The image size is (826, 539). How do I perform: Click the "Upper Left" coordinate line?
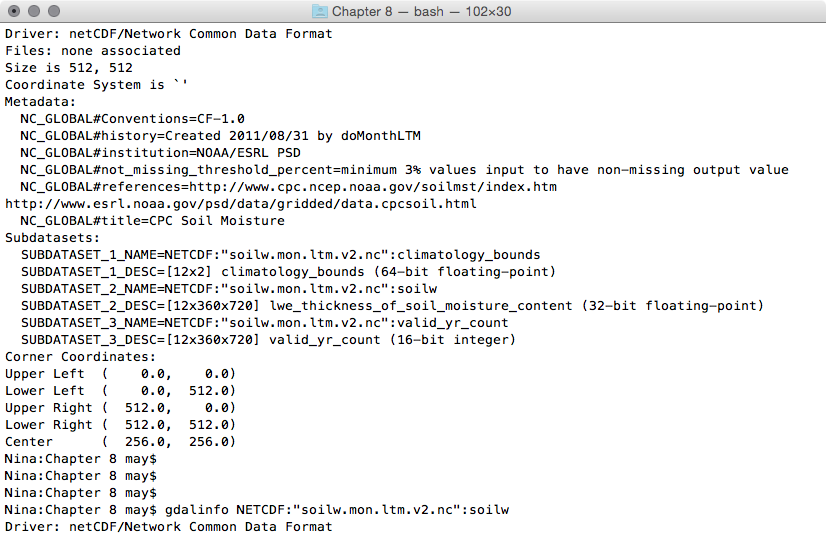120,374
